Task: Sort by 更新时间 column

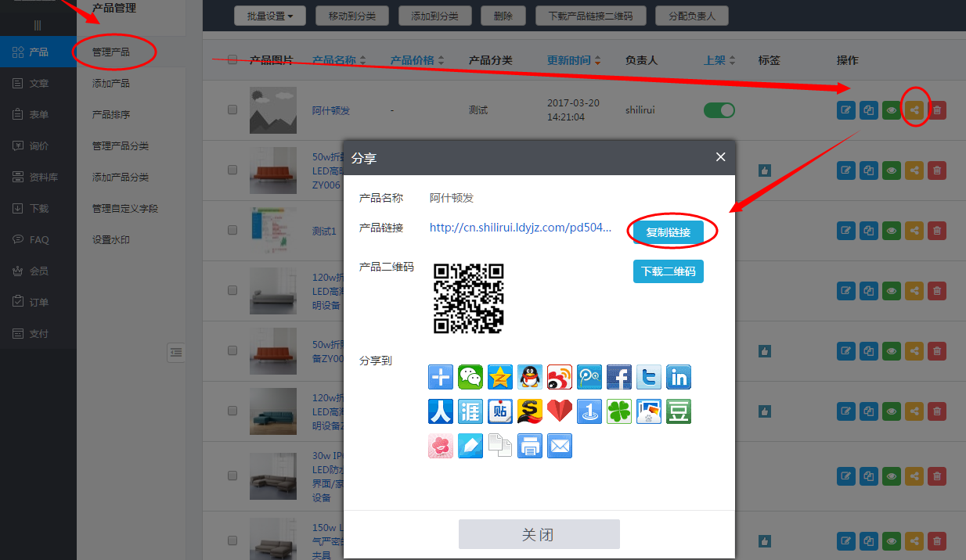Action: point(575,60)
